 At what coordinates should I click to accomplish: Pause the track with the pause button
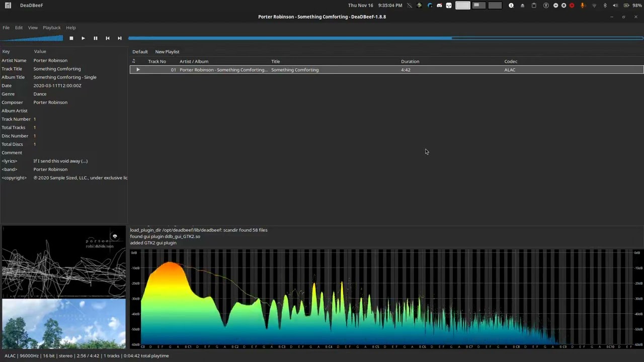tap(95, 38)
